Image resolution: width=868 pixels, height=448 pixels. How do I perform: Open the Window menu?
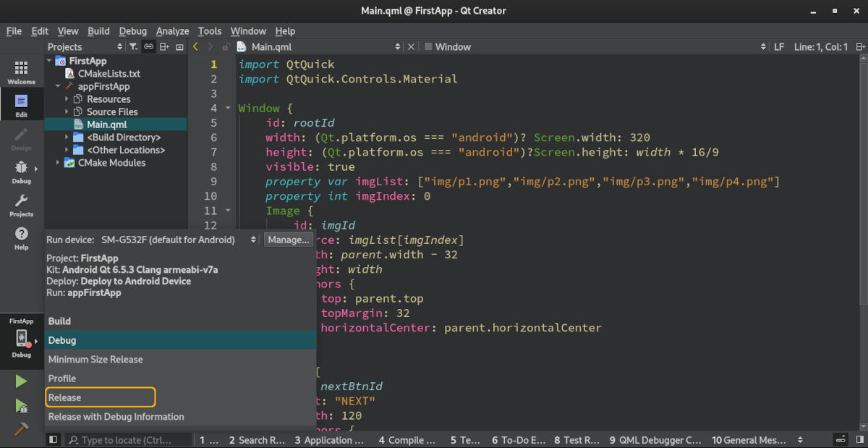click(x=248, y=31)
